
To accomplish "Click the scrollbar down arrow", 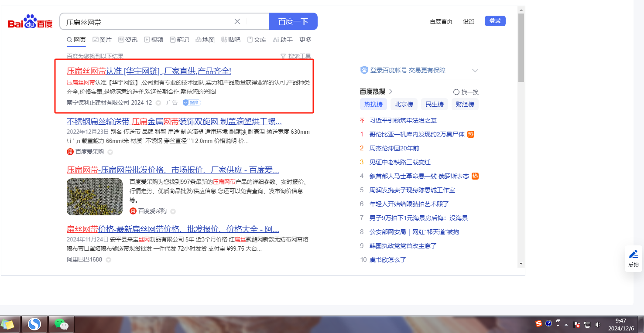I will click(x=521, y=264).
